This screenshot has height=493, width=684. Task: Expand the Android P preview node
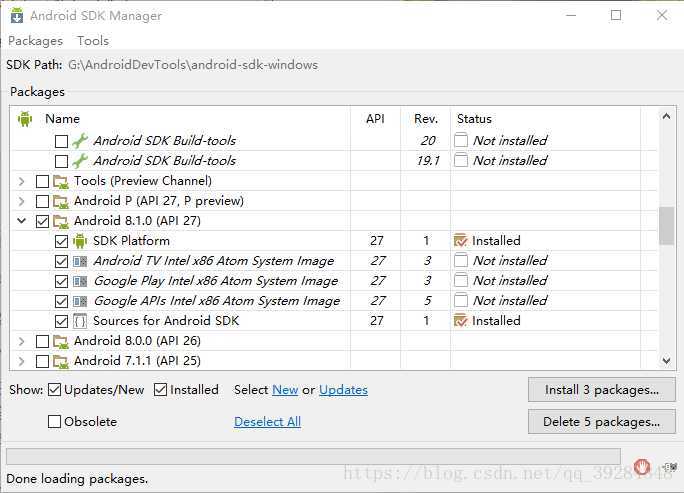tap(21, 202)
